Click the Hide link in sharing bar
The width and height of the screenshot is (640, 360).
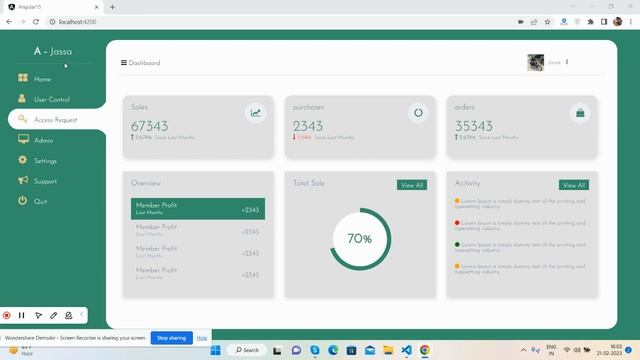pos(202,338)
